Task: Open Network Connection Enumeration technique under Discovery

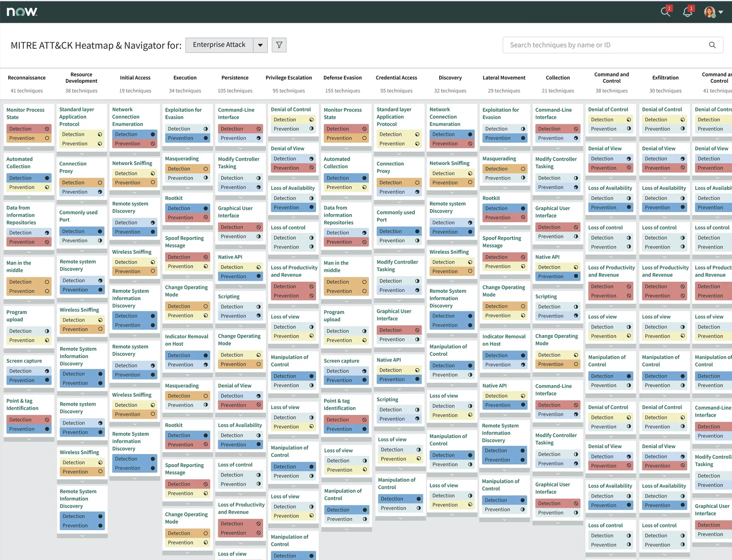Action: click(x=445, y=117)
